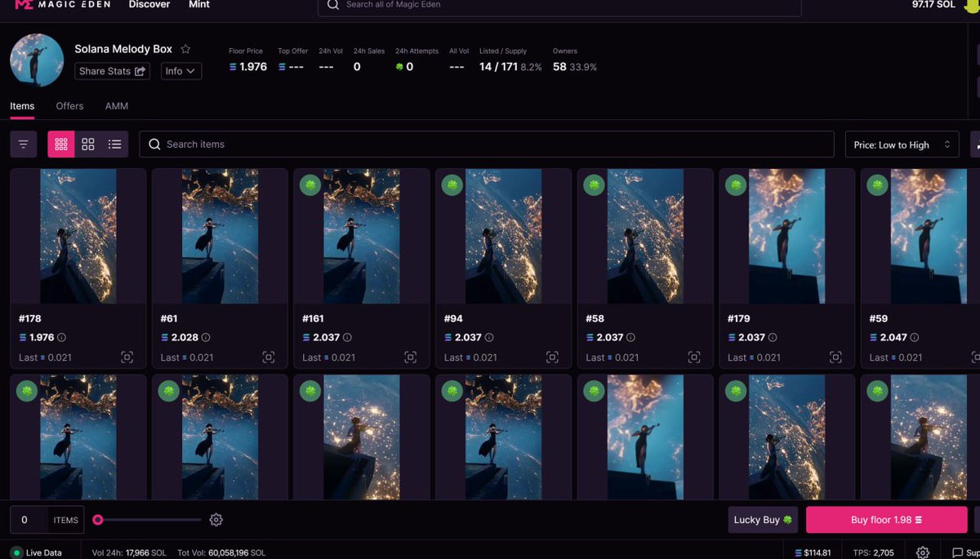Open quick view scan icon on #94

[552, 357]
